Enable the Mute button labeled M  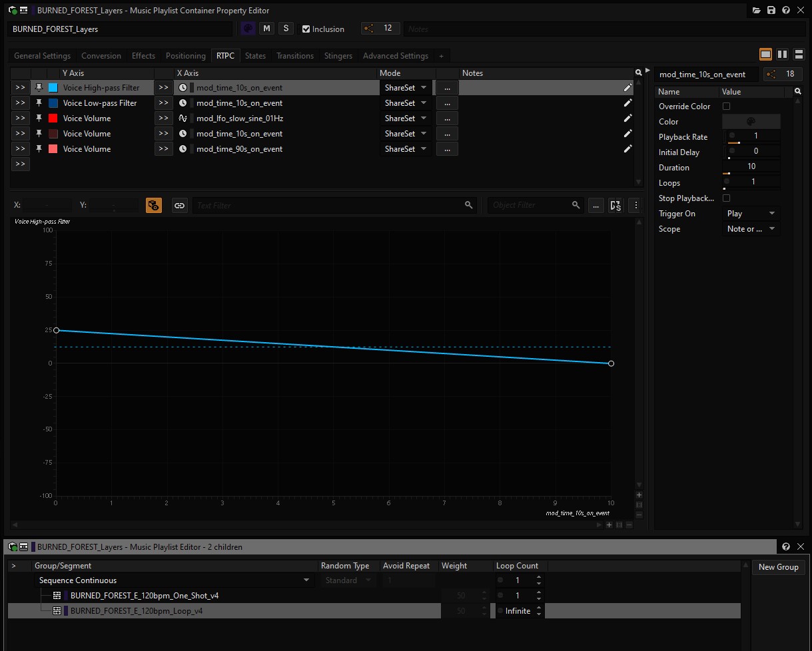pyautogui.click(x=266, y=28)
